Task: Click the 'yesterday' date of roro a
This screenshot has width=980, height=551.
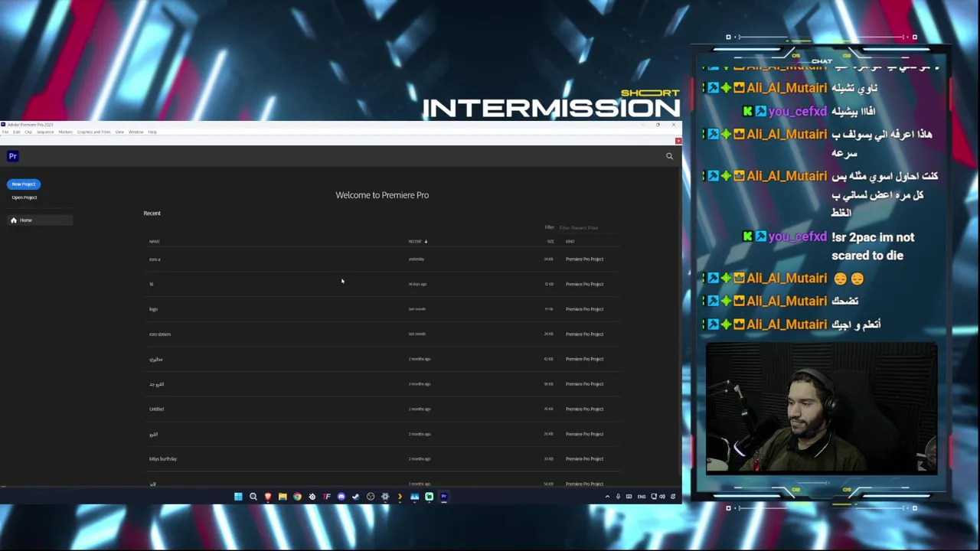Action: pos(416,259)
